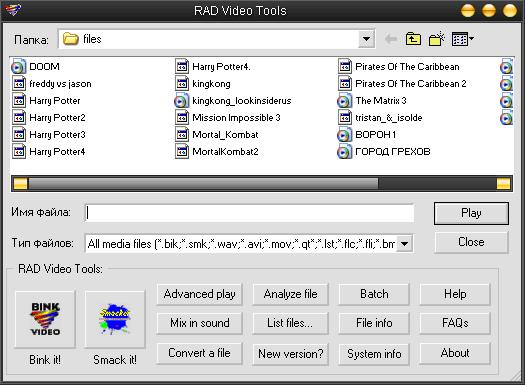Go up one folder level icon
The width and height of the screenshot is (525, 385).
[x=414, y=39]
